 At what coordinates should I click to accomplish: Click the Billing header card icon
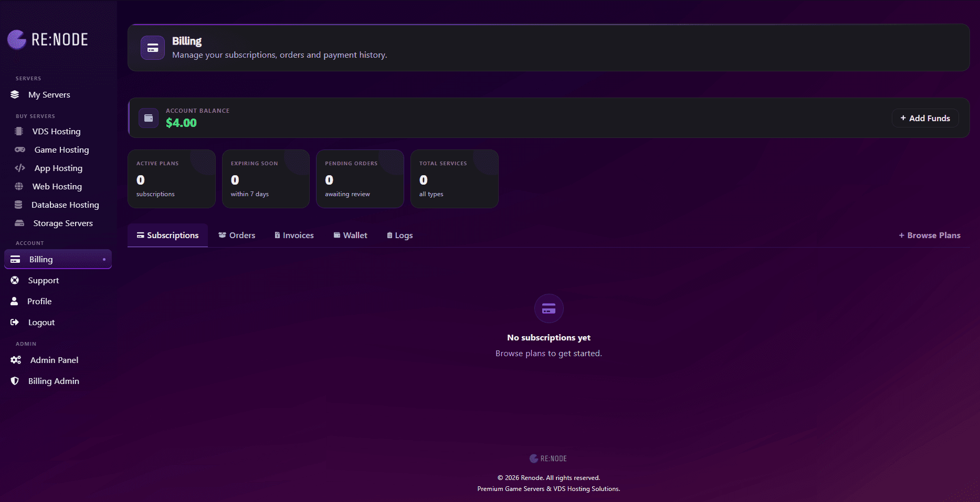pos(153,48)
